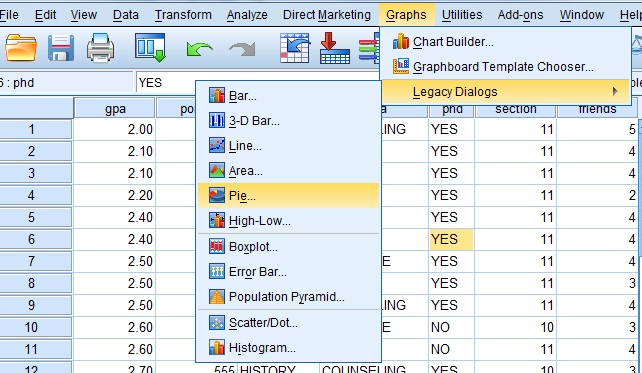Viewport: 642px width, 373px height.
Task: Click friends value 2 in row 4
Action: [x=597, y=195]
